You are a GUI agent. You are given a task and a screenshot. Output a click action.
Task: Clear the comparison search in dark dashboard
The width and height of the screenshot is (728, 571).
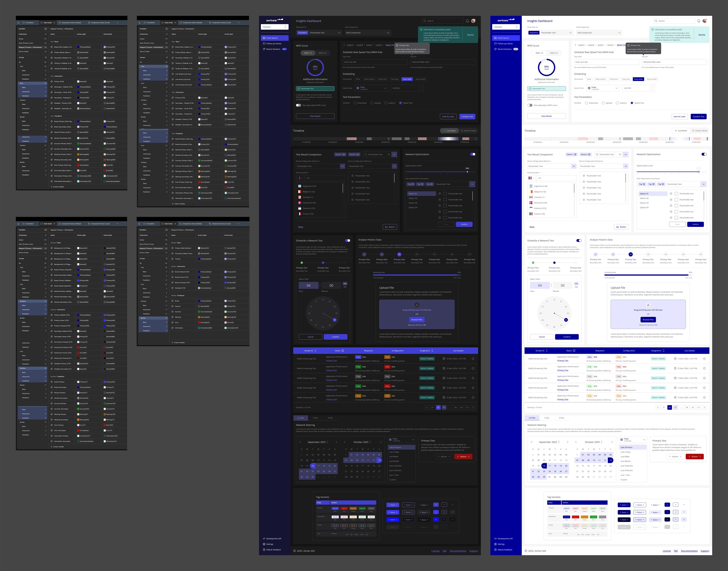pyautogui.click(x=389, y=154)
